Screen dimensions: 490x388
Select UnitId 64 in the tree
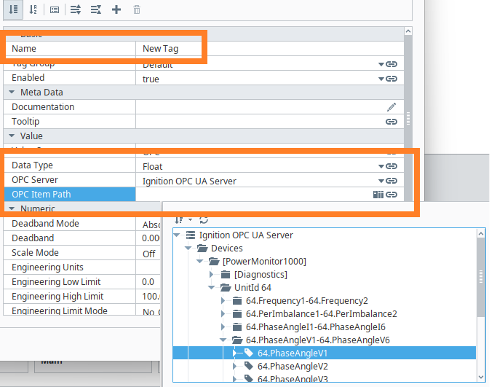tap(253, 287)
